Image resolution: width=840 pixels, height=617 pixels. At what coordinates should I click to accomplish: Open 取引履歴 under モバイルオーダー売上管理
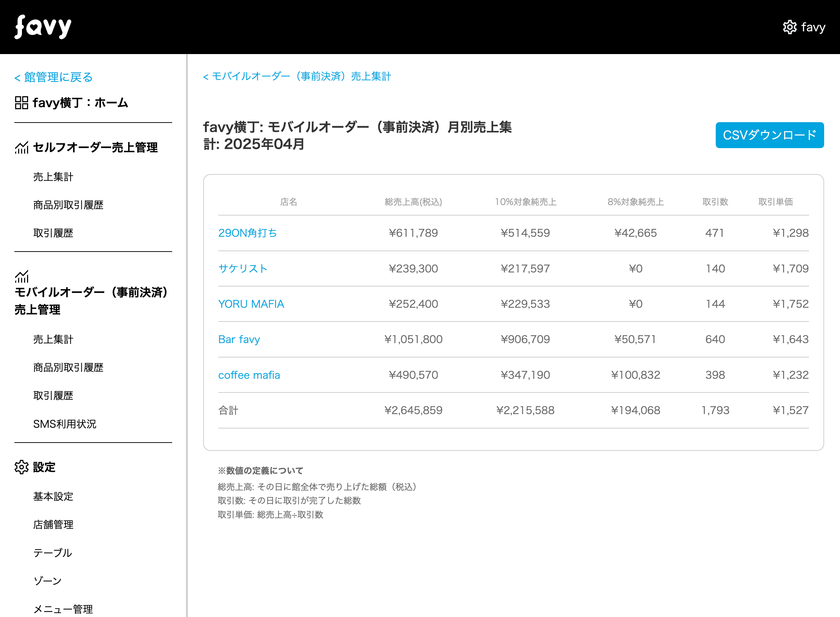pos(53,395)
